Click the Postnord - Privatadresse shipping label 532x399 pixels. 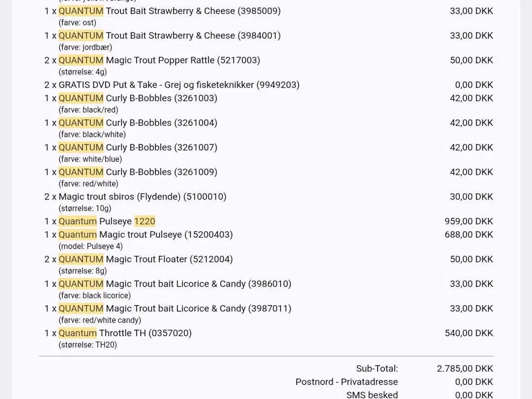(347, 382)
